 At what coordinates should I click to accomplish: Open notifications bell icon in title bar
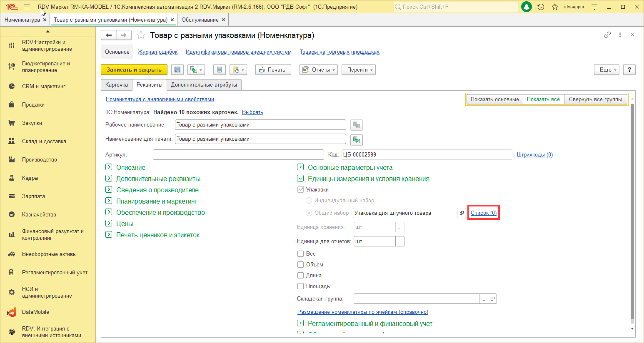(527, 7)
